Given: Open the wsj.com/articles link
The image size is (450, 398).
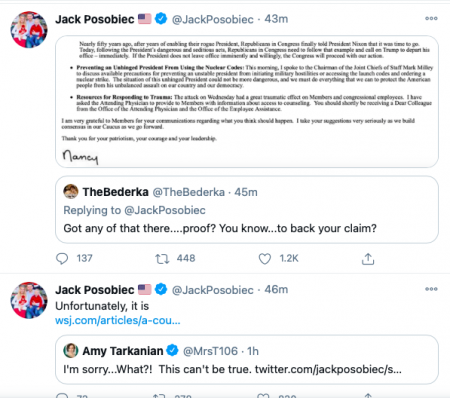Looking at the screenshot, I should tap(118, 320).
